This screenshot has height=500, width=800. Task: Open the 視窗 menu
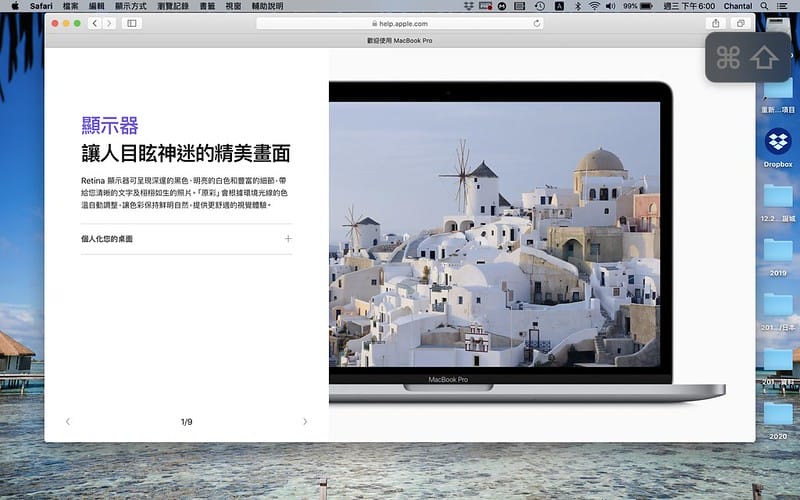233,6
